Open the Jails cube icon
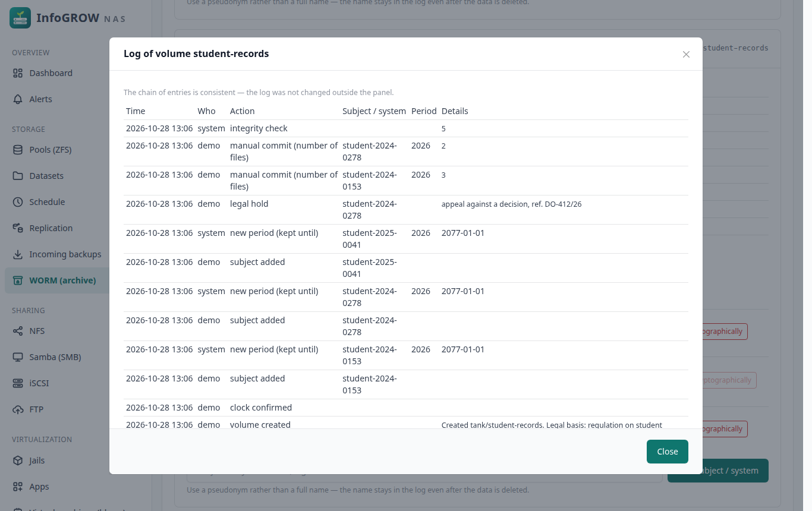This screenshot has height=511, width=812. (18, 460)
